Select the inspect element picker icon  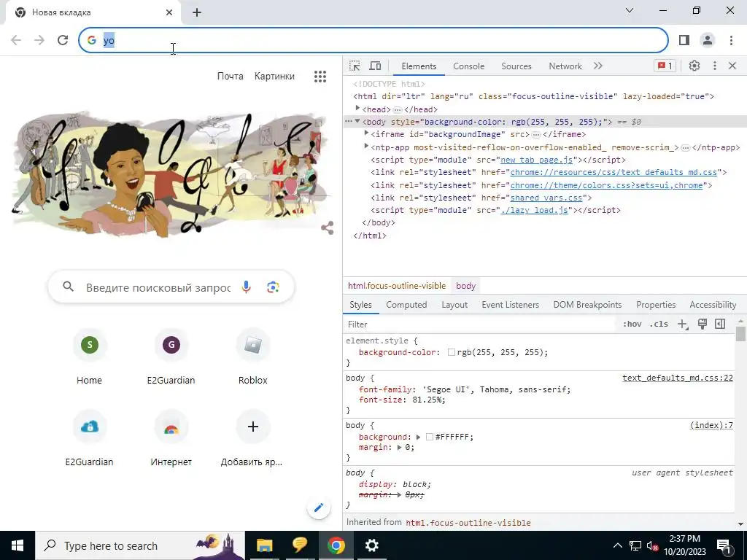pyautogui.click(x=355, y=66)
